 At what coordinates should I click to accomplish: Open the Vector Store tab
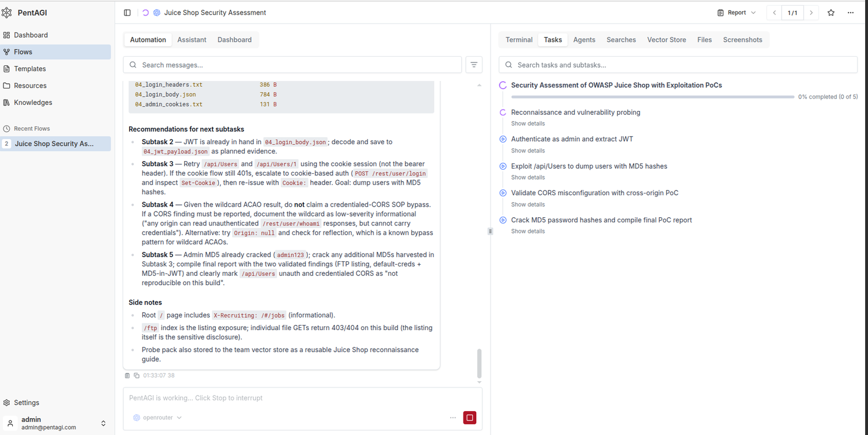pyautogui.click(x=667, y=40)
